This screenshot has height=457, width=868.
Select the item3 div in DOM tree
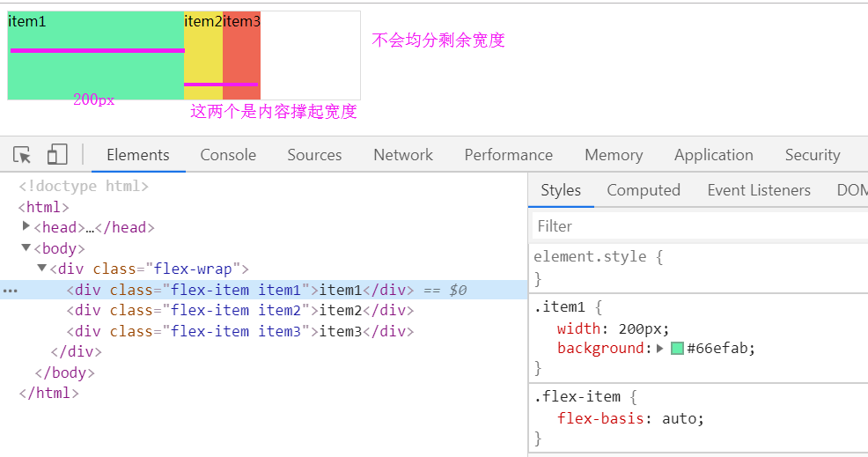239,331
